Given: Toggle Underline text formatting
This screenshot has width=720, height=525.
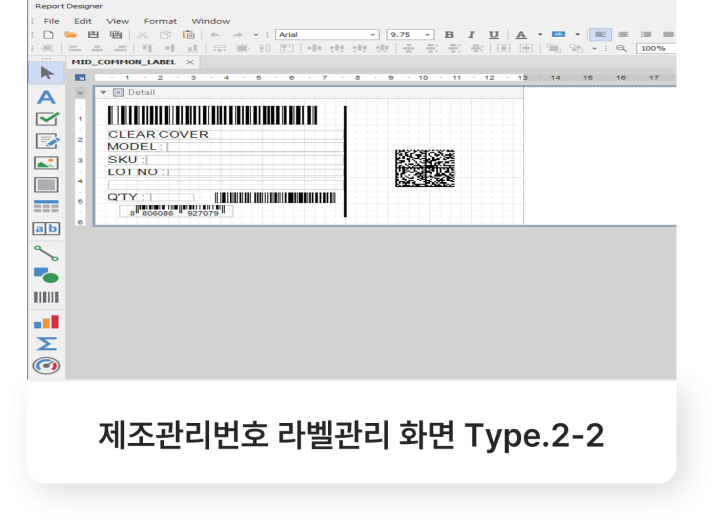Looking at the screenshot, I should coord(494,35).
